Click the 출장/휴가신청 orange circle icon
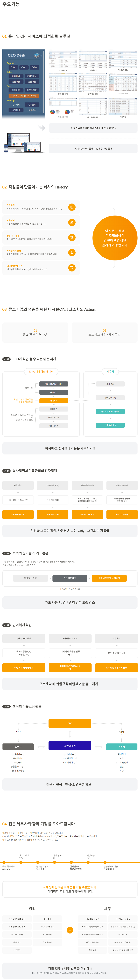The image size is (140, 980). tap(72, 237)
